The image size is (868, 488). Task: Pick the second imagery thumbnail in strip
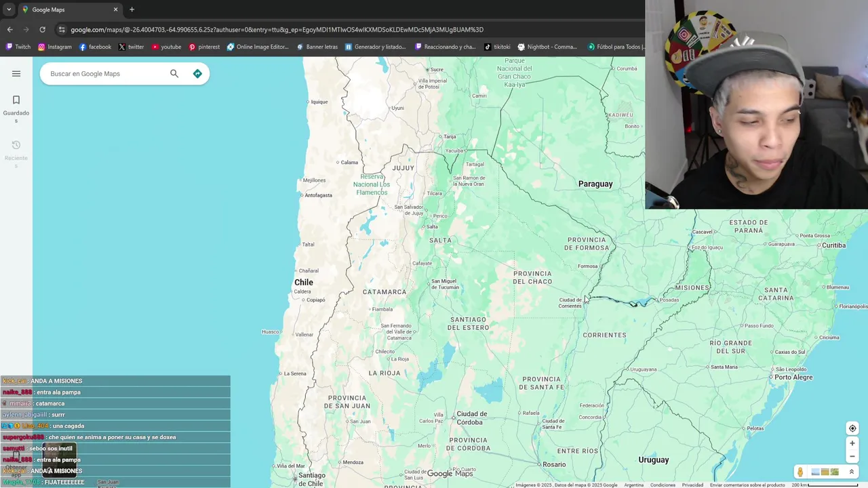click(x=825, y=472)
